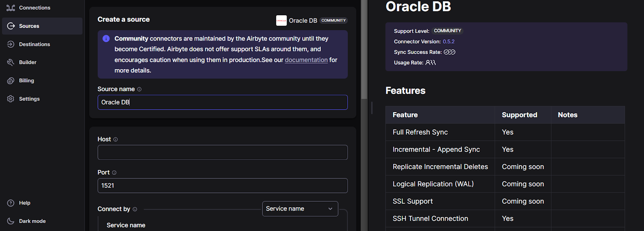This screenshot has height=231, width=644.
Task: Open the documentation link
Action: [x=306, y=60]
